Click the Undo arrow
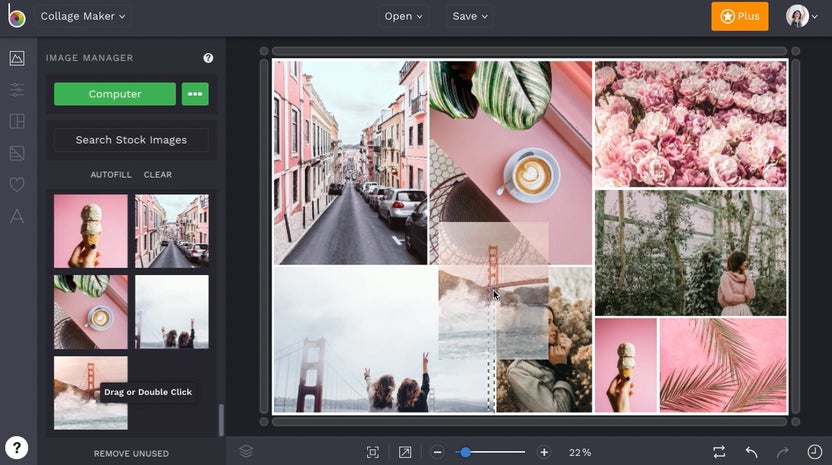The width and height of the screenshot is (832, 465). click(x=751, y=452)
